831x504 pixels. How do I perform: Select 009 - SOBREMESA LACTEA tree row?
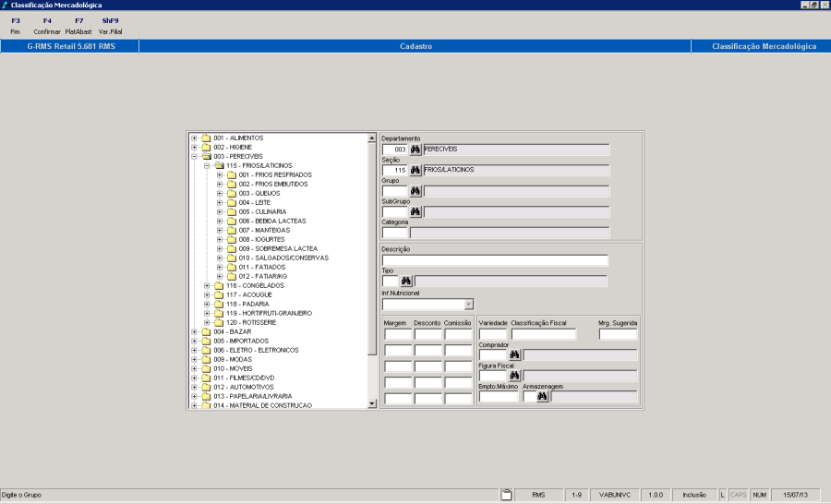(278, 248)
